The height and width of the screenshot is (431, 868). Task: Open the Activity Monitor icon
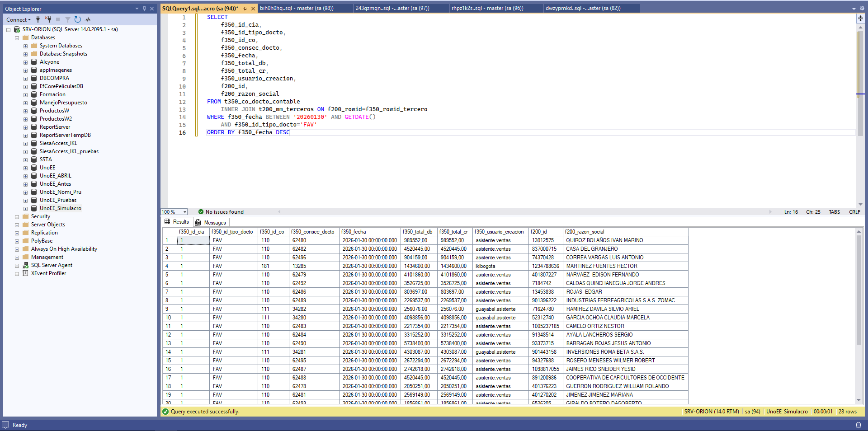(x=88, y=19)
